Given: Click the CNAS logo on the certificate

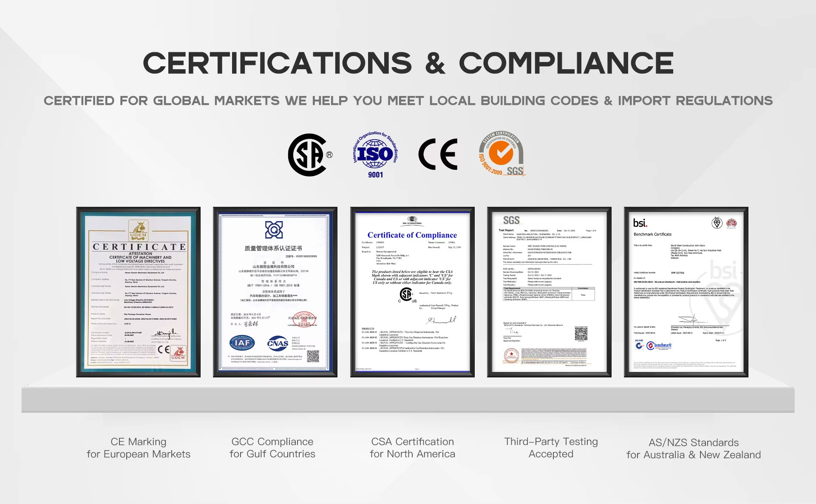Looking at the screenshot, I should point(278,343).
